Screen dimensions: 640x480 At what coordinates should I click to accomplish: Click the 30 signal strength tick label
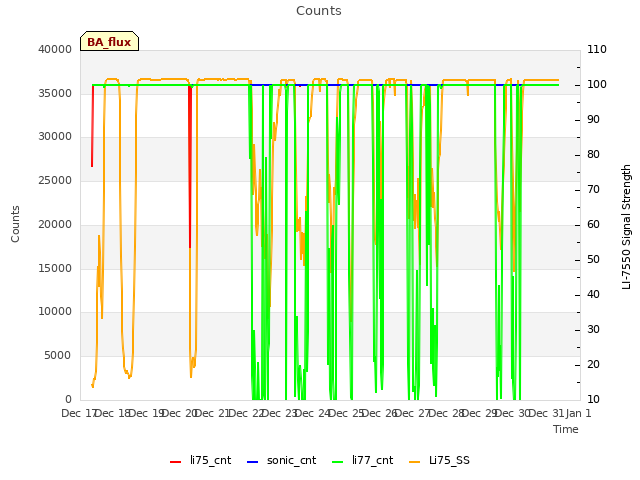click(x=593, y=329)
